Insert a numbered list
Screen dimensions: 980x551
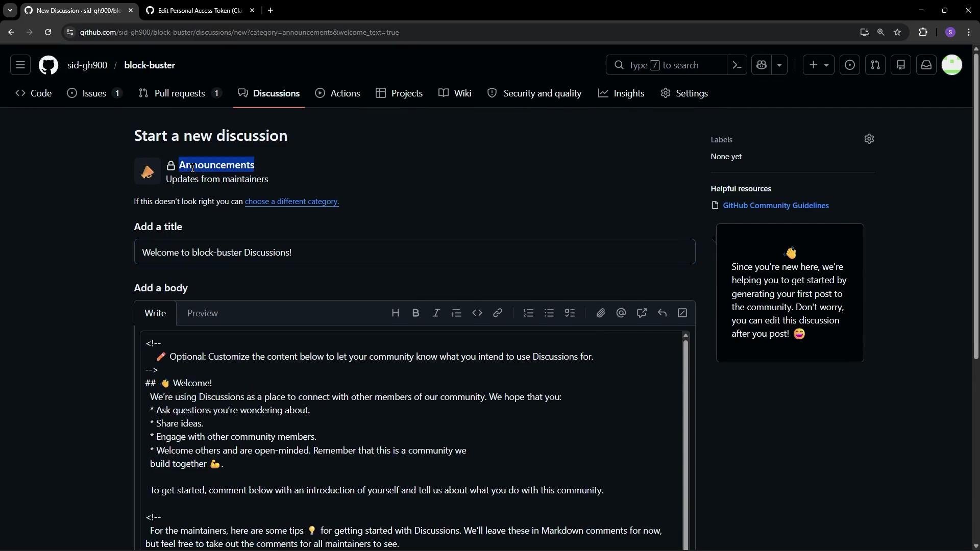coord(528,313)
